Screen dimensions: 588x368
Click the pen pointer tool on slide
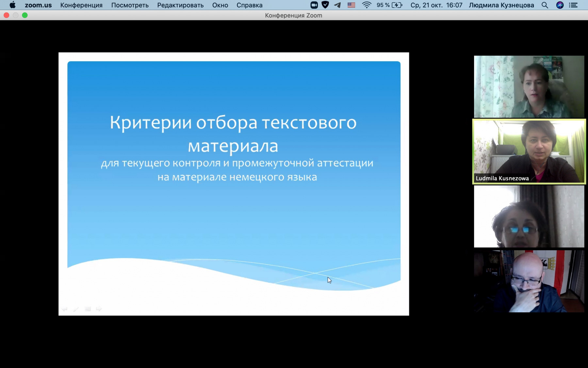point(76,309)
